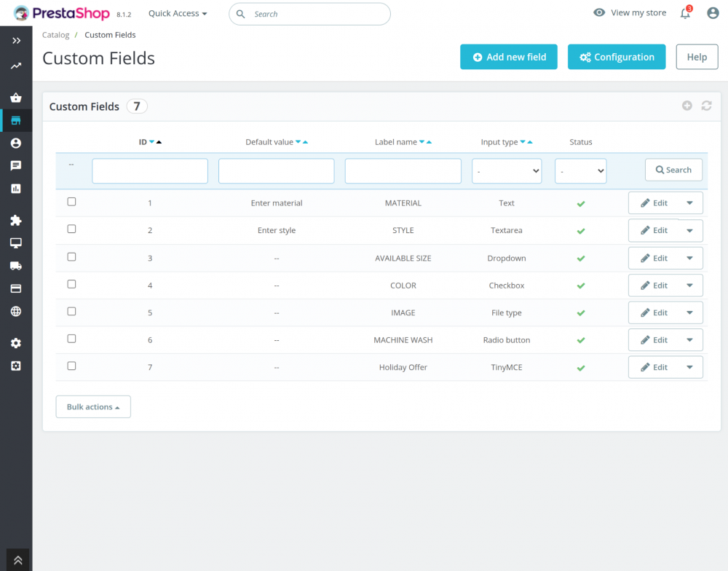Expand the action arrow next to MATERIAL Edit

690,203
